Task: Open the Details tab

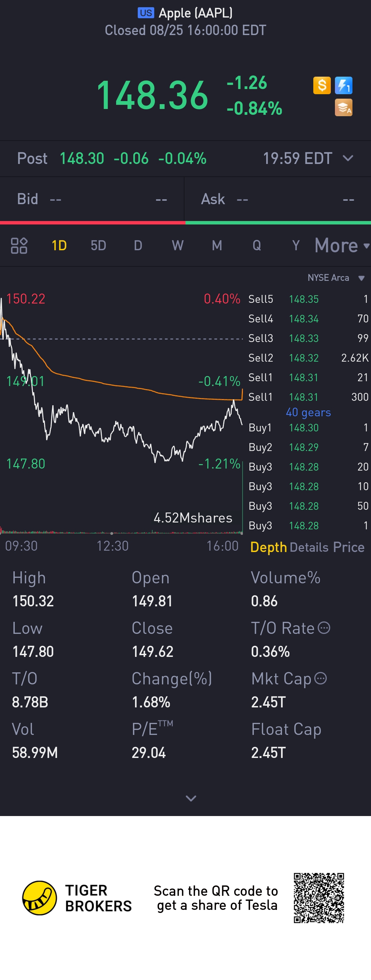Action: pyautogui.click(x=309, y=547)
